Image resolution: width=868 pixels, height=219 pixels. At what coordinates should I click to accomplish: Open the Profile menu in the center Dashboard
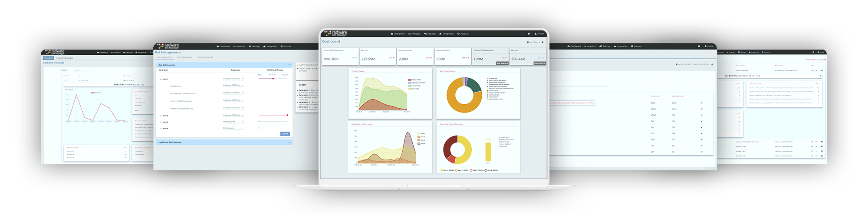tap(539, 33)
